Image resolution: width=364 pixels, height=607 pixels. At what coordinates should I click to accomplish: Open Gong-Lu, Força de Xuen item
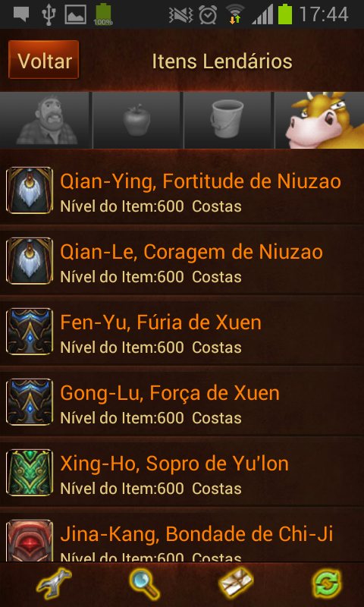click(x=182, y=401)
